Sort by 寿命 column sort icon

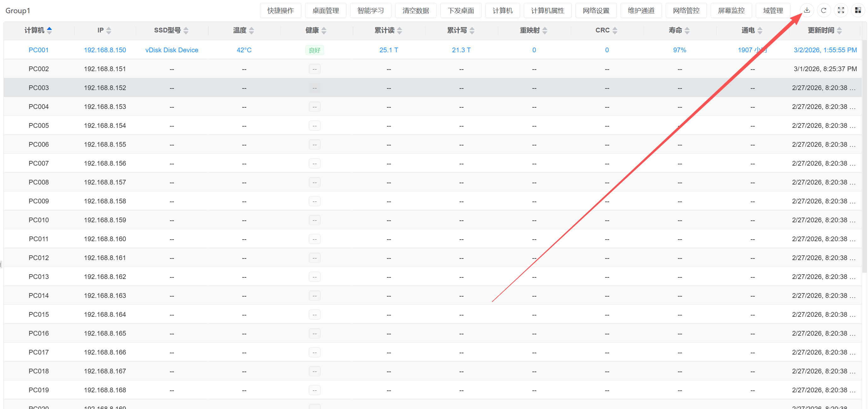point(687,31)
